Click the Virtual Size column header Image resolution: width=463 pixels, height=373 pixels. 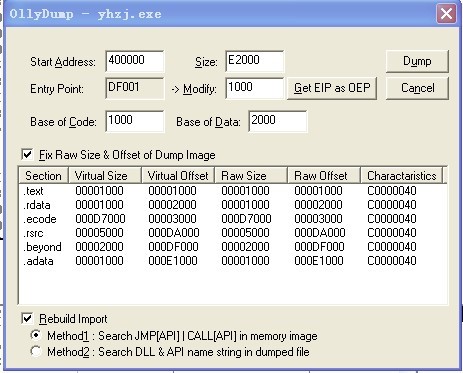pos(105,176)
